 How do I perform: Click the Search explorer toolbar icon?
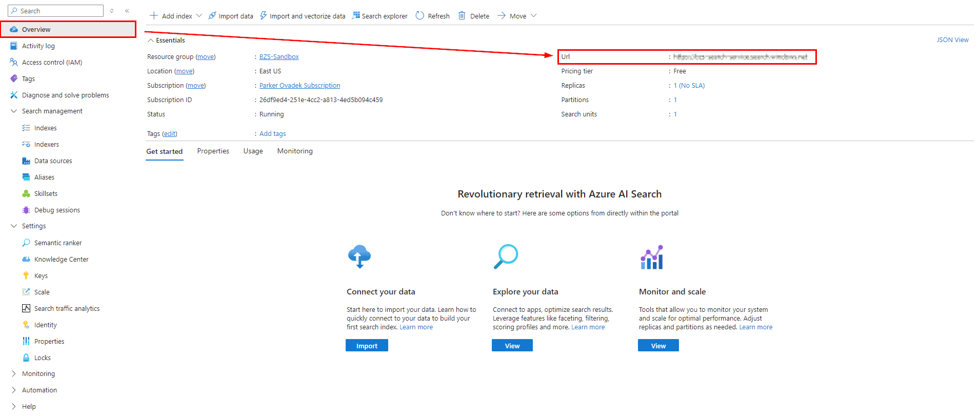click(356, 15)
